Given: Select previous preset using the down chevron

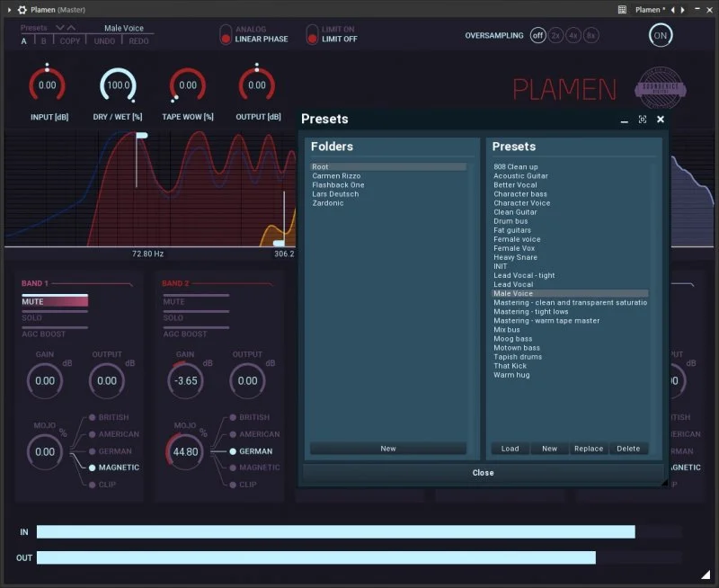Looking at the screenshot, I should pyautogui.click(x=59, y=28).
